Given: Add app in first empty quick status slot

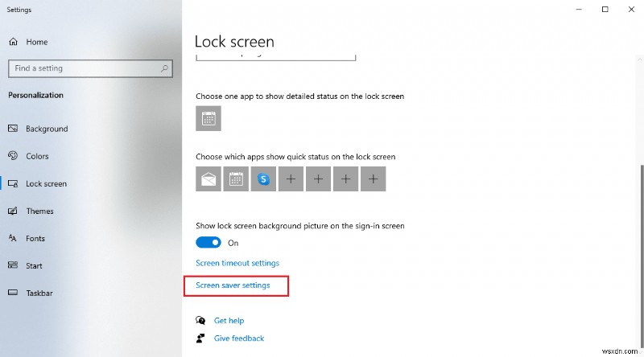Looking at the screenshot, I should 291,179.
